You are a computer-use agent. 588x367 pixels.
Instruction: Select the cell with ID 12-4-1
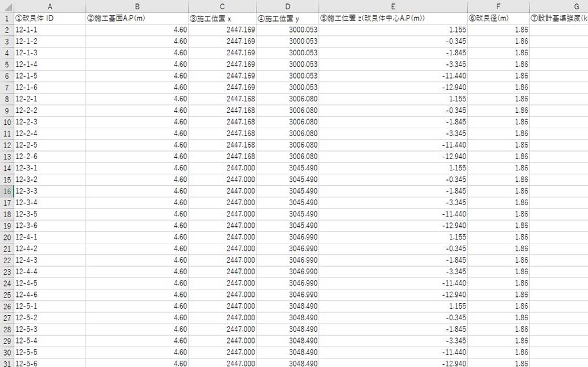[x=50, y=237]
